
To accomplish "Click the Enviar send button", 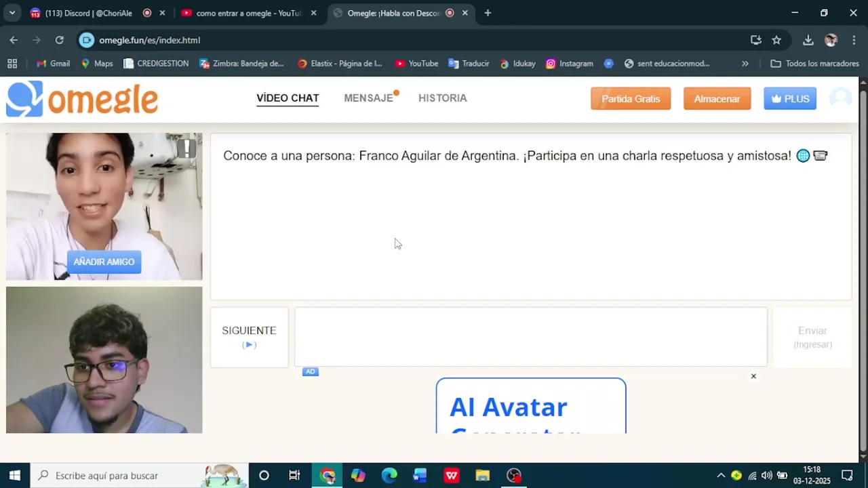I will (x=812, y=337).
